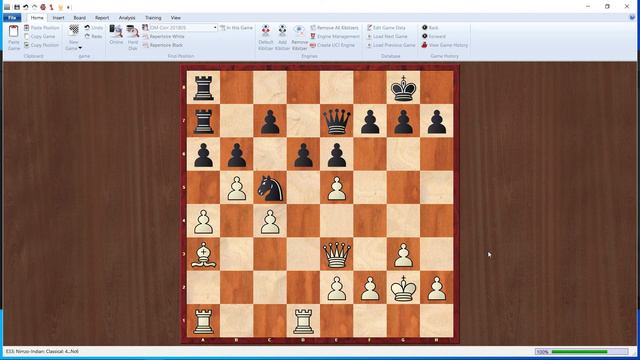Switch to the Analysis tab
Image resolution: width=640 pixels, height=360 pixels.
127,18
